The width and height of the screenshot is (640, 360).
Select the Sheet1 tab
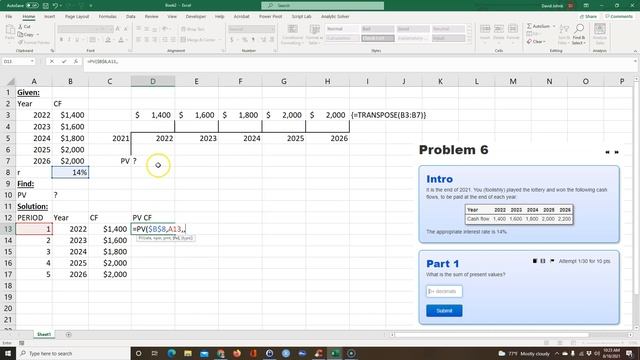44,335
